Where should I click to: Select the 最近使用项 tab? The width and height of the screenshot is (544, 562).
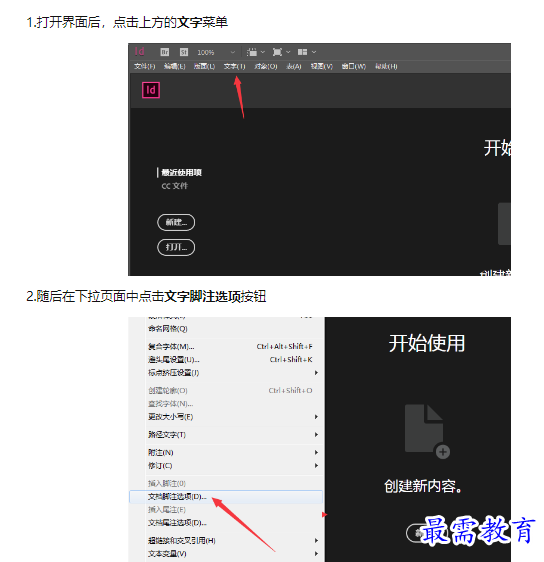click(x=181, y=172)
